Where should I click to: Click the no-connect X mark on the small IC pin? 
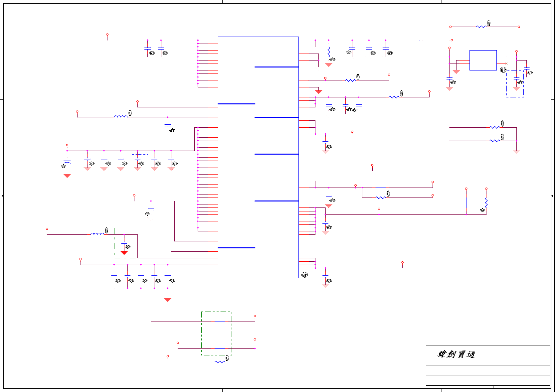[506, 64]
